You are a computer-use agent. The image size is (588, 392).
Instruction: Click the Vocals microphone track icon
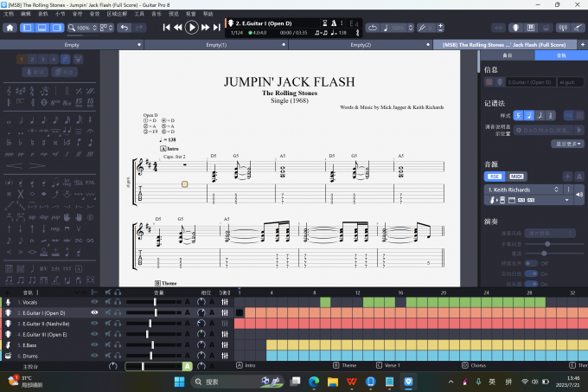[x=8, y=302]
